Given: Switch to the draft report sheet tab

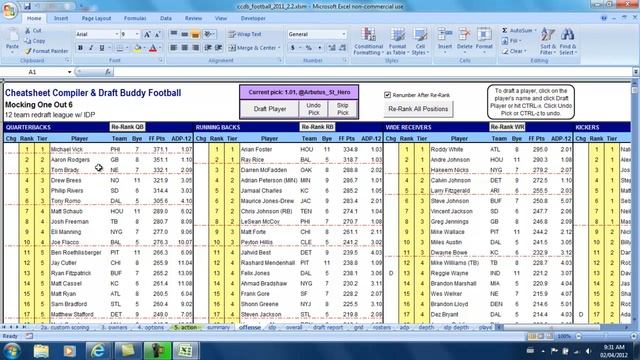Looking at the screenshot, I should [x=327, y=327].
